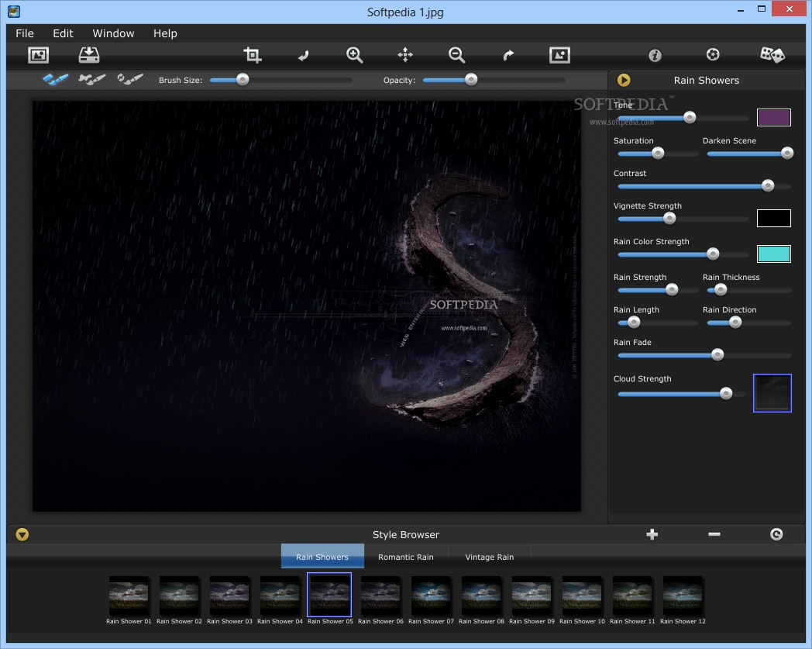The image size is (812, 649).
Task: Select Rain Shower 06 preset thumbnail
Action: (x=380, y=595)
